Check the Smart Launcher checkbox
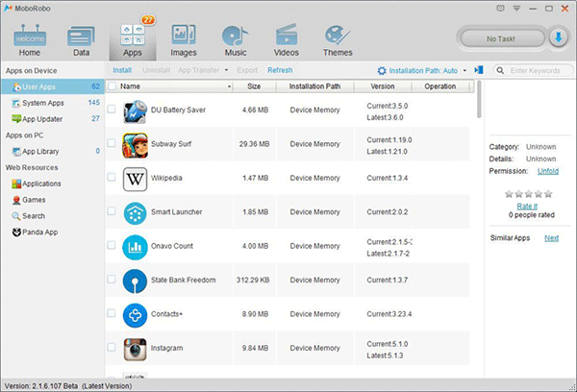Viewport: 577px width, 392px height. pyautogui.click(x=112, y=211)
